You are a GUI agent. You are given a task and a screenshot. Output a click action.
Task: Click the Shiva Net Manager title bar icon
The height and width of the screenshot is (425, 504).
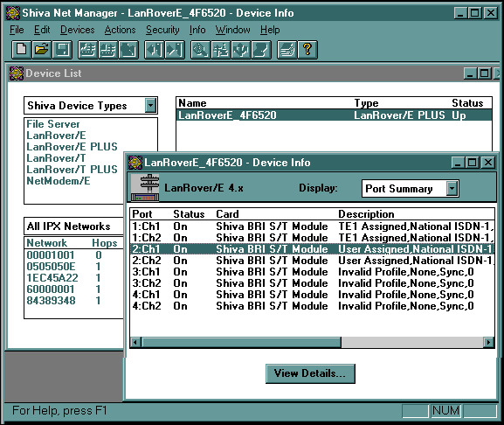point(13,13)
